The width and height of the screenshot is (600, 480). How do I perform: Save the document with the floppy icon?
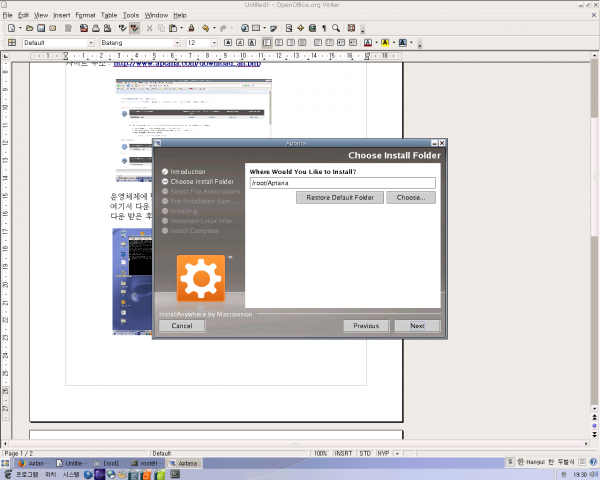point(41,28)
